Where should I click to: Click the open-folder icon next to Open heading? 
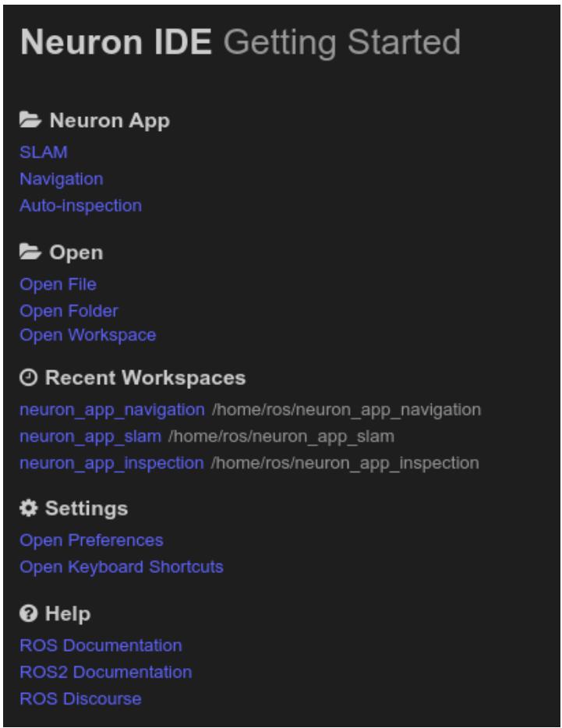point(30,252)
